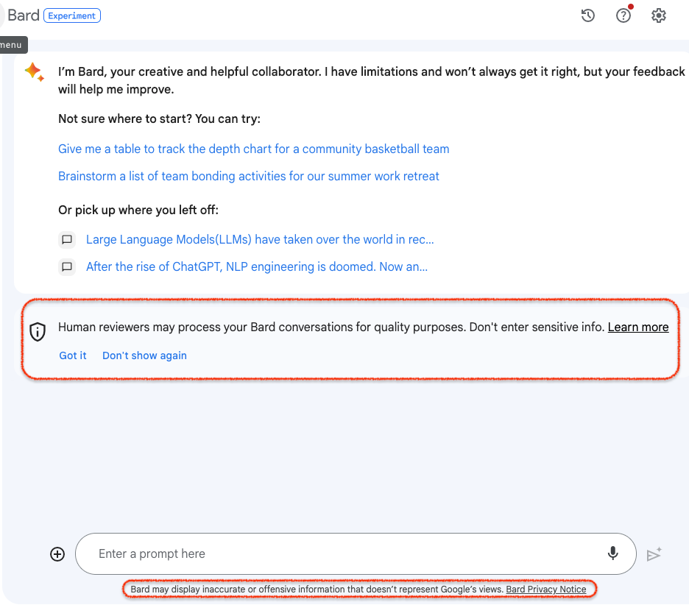Click the submit prompt arrow icon
The width and height of the screenshot is (689, 616).
654,554
